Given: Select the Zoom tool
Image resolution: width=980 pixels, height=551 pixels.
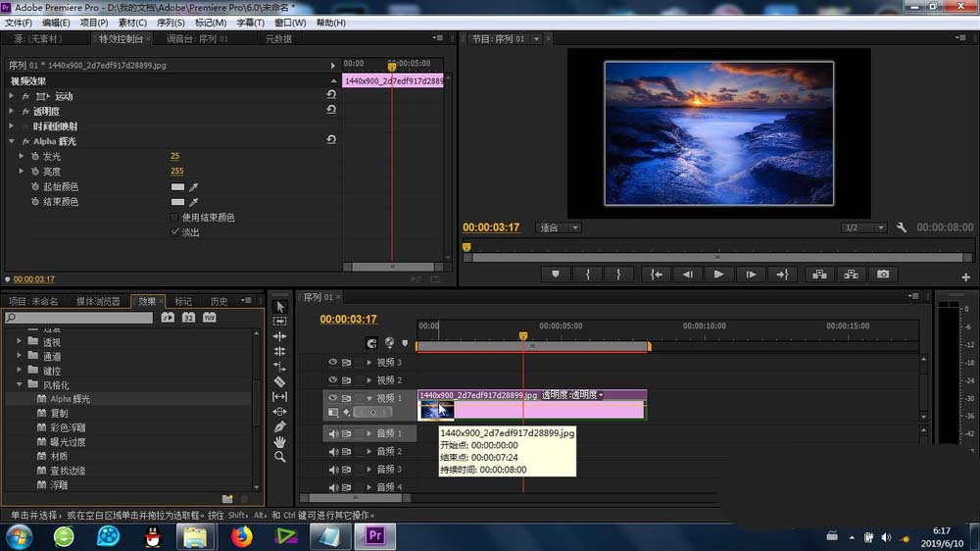Looking at the screenshot, I should point(280,457).
